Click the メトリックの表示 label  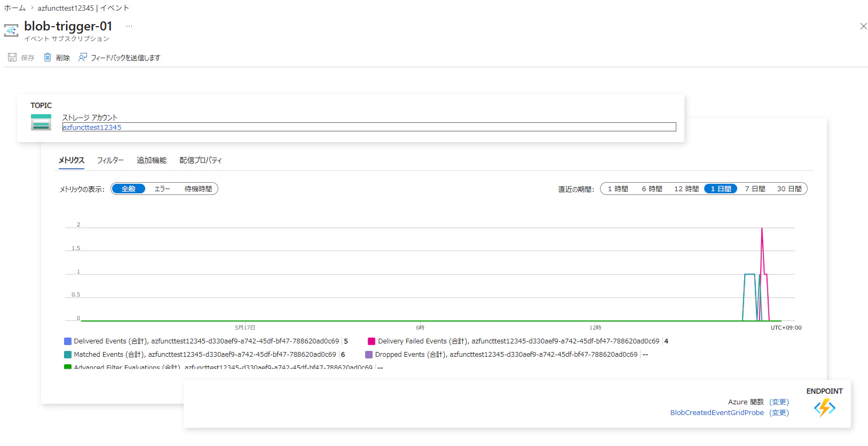coord(82,189)
